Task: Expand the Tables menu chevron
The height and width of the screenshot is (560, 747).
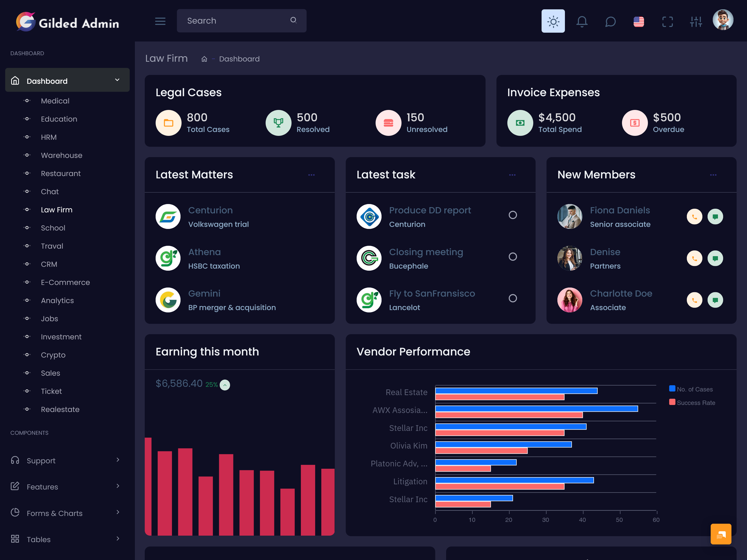Action: 117,538
